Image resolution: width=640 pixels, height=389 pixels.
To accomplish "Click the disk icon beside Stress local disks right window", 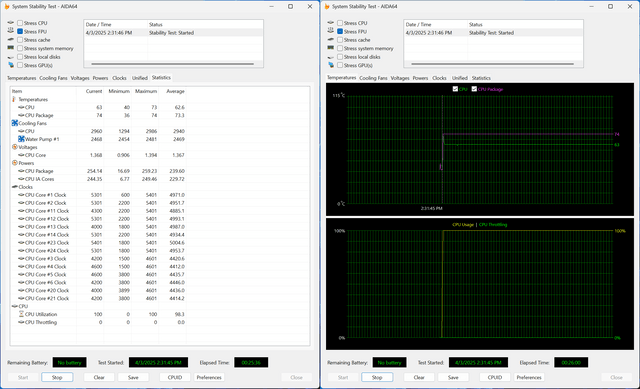I will 331,57.
